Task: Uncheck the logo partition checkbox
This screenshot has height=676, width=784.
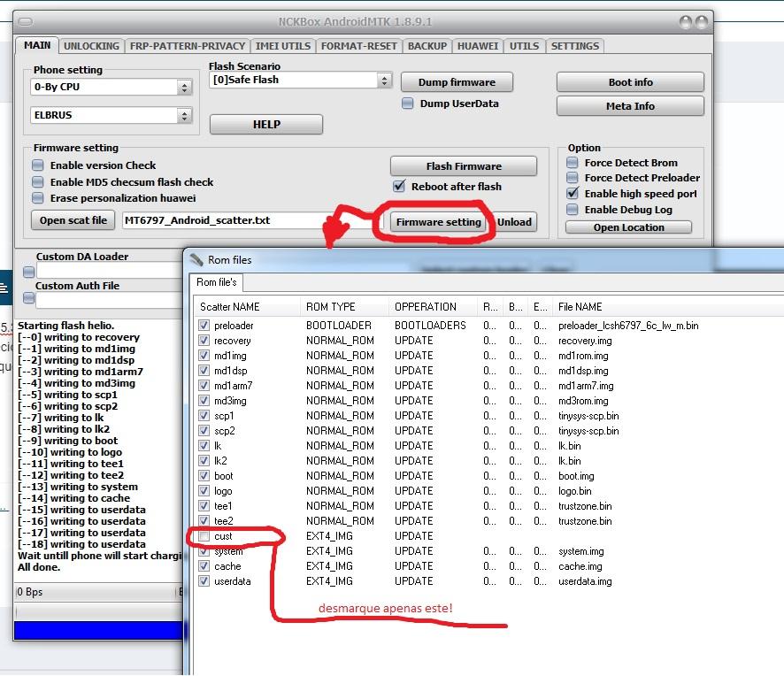Action: click(x=204, y=491)
